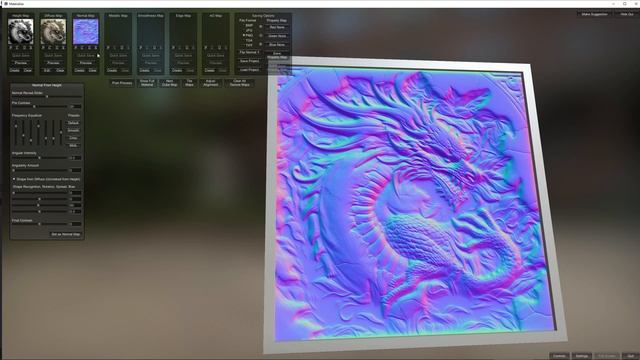Screen dimensions: 640x360
Task: Open Red channel property map selector
Action: coord(277,27)
